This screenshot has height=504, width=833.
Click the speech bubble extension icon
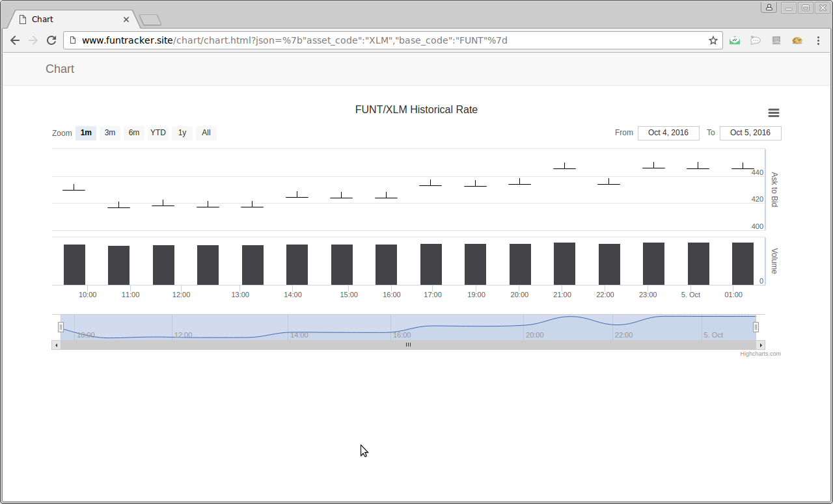click(755, 40)
